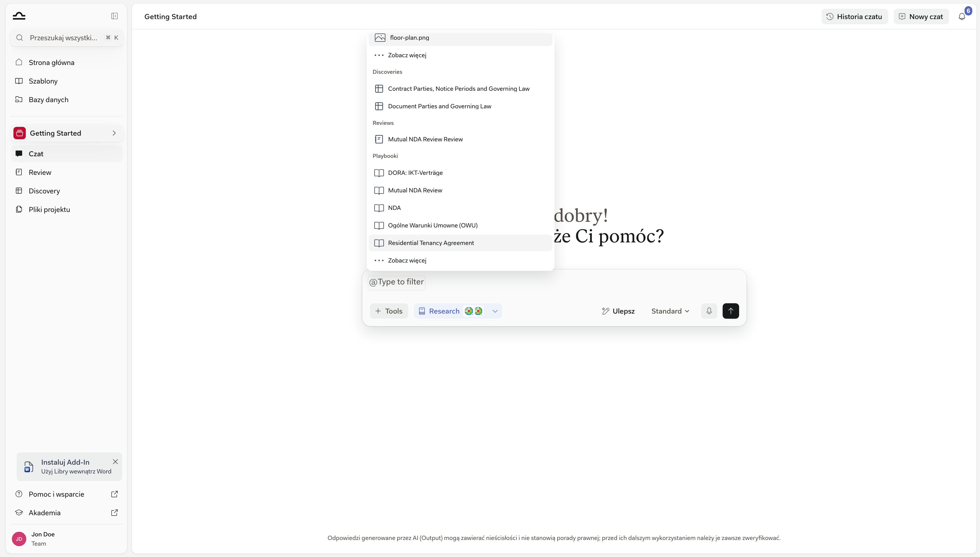Select Document Parties and Governing Law discovery
Viewport: 980px width, 557px height.
tap(460, 106)
